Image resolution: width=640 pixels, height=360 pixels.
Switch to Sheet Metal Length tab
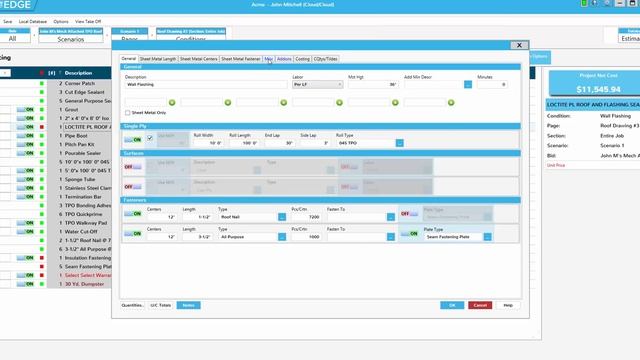point(158,59)
